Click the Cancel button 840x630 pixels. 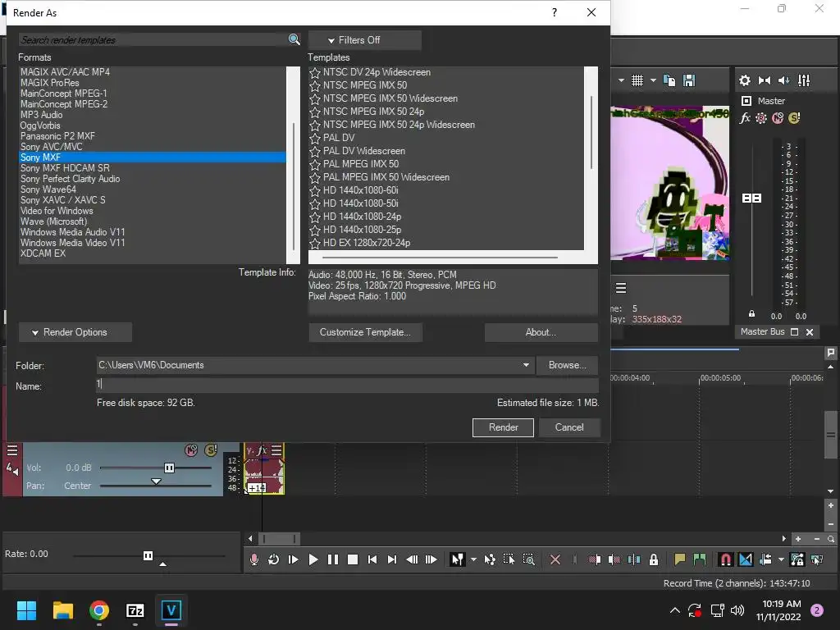pos(569,427)
